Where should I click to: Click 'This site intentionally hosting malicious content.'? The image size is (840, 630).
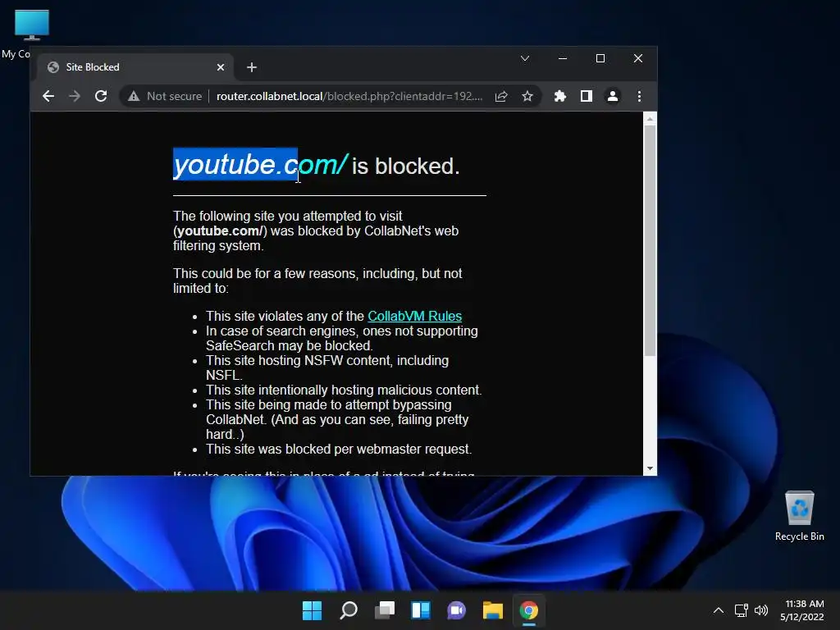coord(344,390)
